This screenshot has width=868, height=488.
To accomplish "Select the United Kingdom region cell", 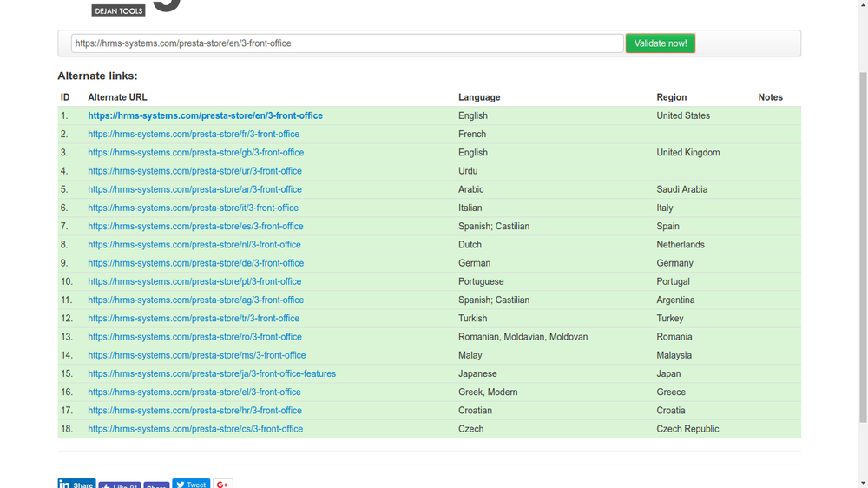I will click(688, 152).
